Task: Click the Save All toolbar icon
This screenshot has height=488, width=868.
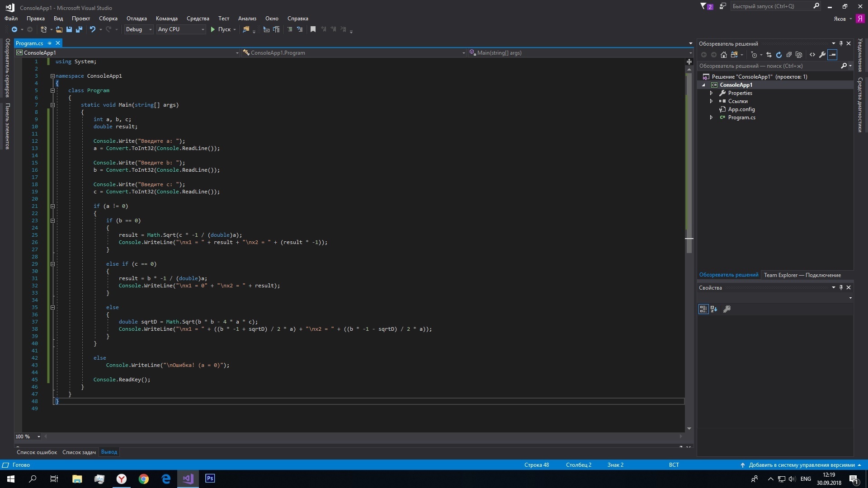Action: (79, 29)
